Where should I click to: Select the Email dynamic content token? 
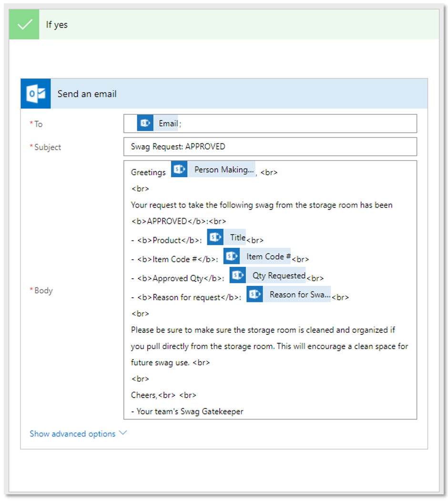(168, 123)
